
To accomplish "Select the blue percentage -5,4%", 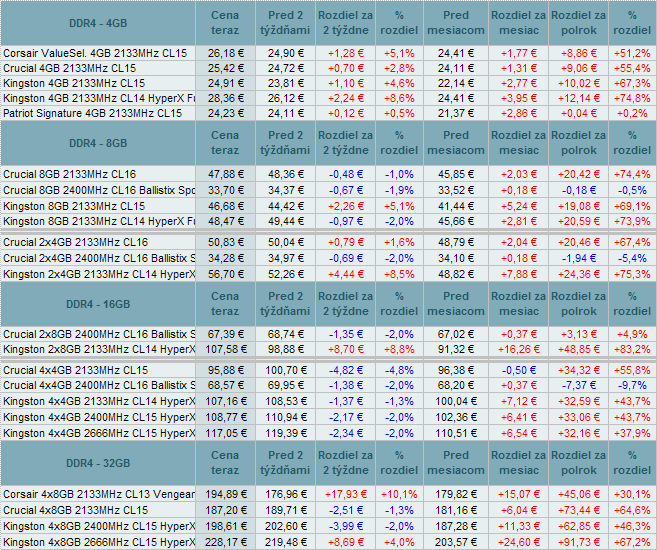I will 632,258.
